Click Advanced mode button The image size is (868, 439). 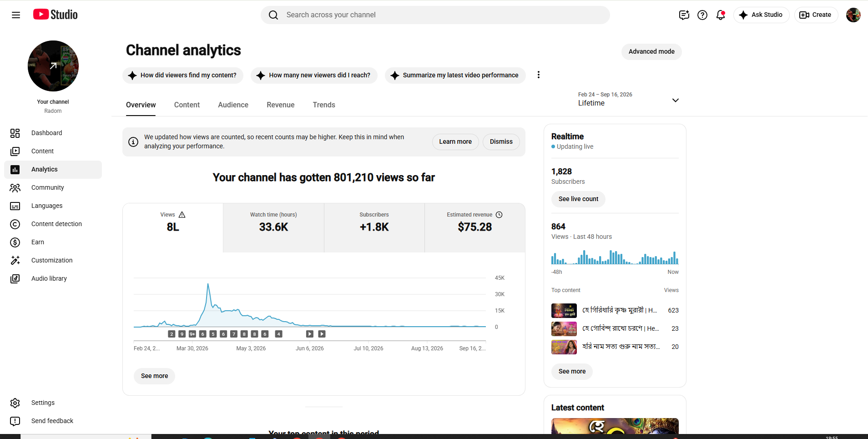651,51
